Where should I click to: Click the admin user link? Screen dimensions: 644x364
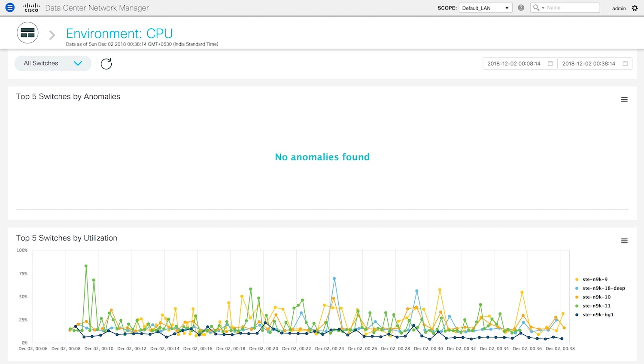(619, 8)
